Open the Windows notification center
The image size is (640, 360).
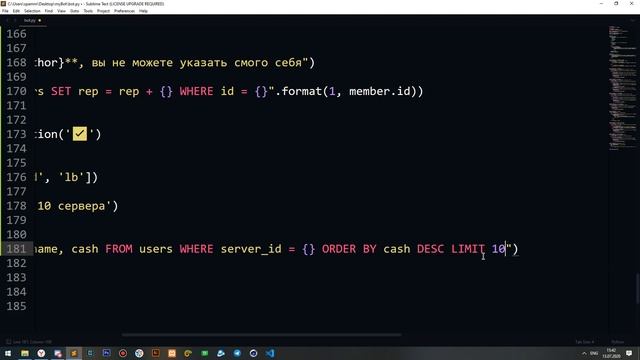pyautogui.click(x=629, y=353)
